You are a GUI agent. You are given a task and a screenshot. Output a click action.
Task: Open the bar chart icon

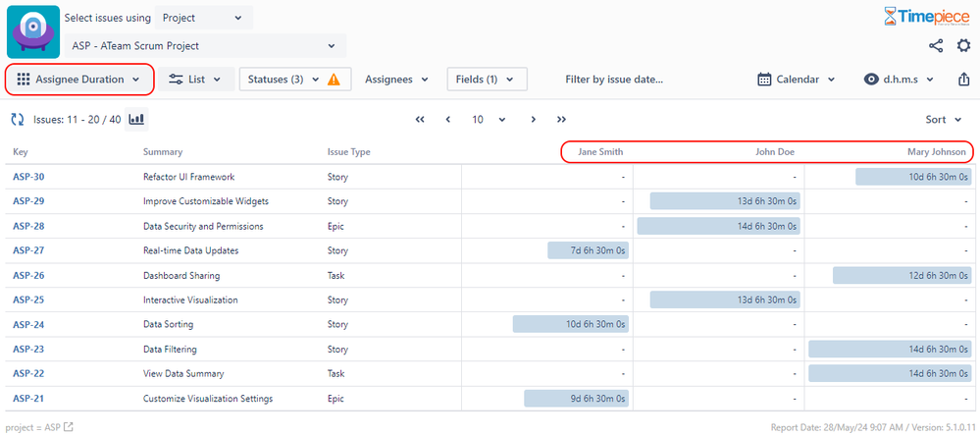click(136, 118)
